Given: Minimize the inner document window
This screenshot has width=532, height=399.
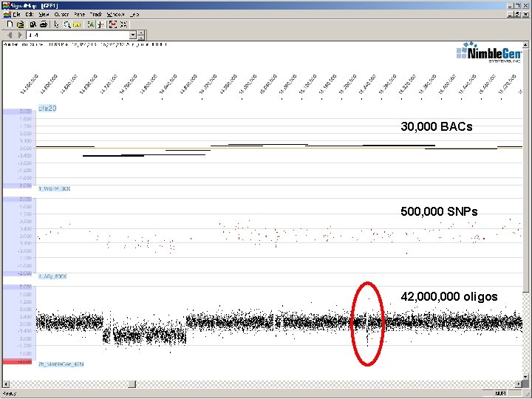Looking at the screenshot, I should 511,14.
